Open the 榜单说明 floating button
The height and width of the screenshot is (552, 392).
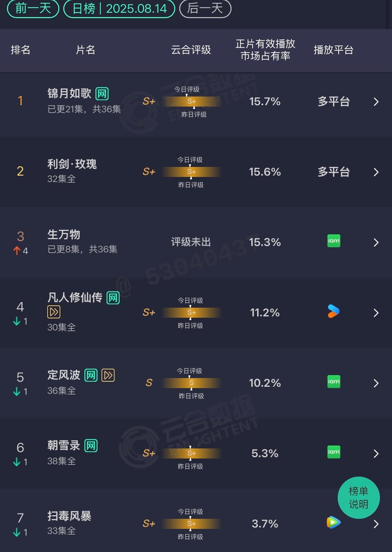(x=358, y=498)
